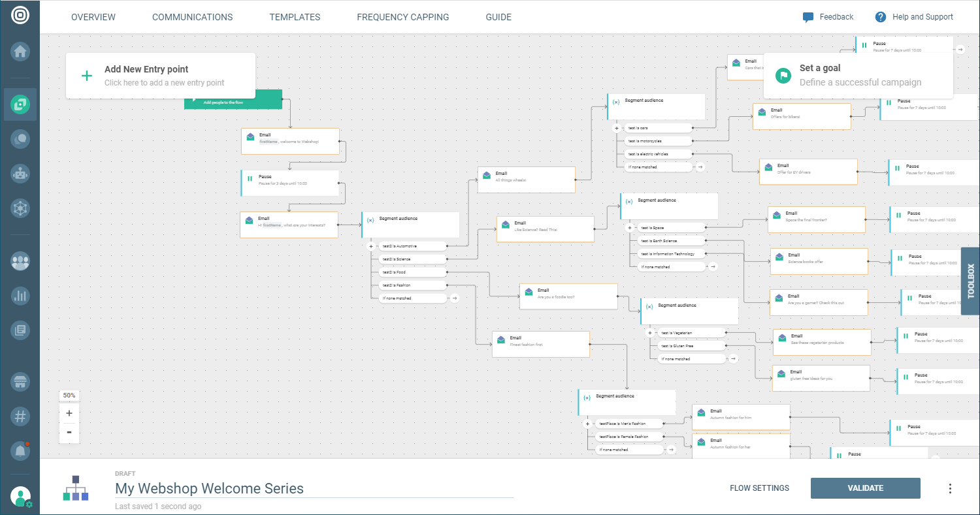Image resolution: width=980 pixels, height=515 pixels.
Task: Open the store exchange icon in sidebar
Action: [20, 382]
